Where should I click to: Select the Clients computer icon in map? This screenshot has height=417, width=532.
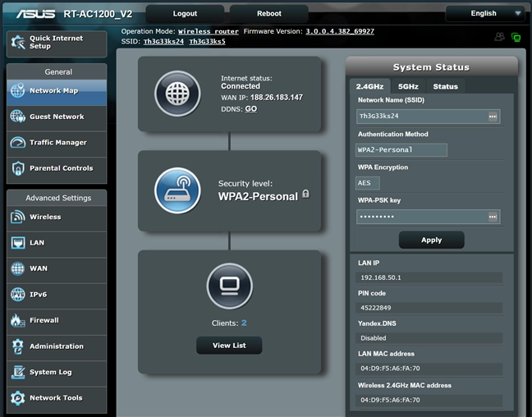(230, 286)
